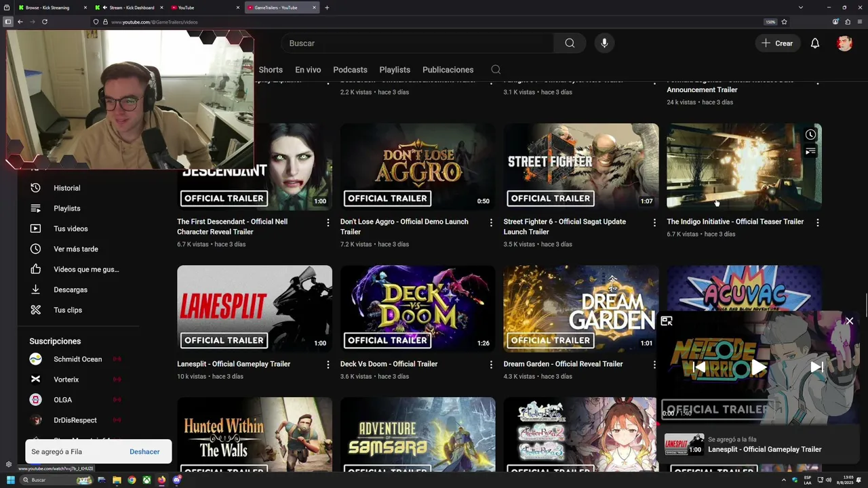Image resolution: width=868 pixels, height=488 pixels.
Task: Open The First Descendant Nell trailer title
Action: (232, 226)
